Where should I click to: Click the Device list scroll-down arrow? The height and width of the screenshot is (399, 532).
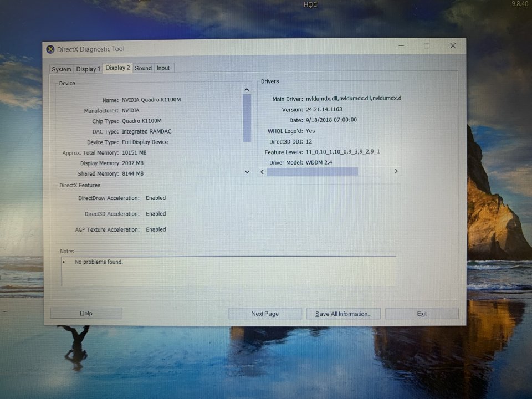(247, 172)
